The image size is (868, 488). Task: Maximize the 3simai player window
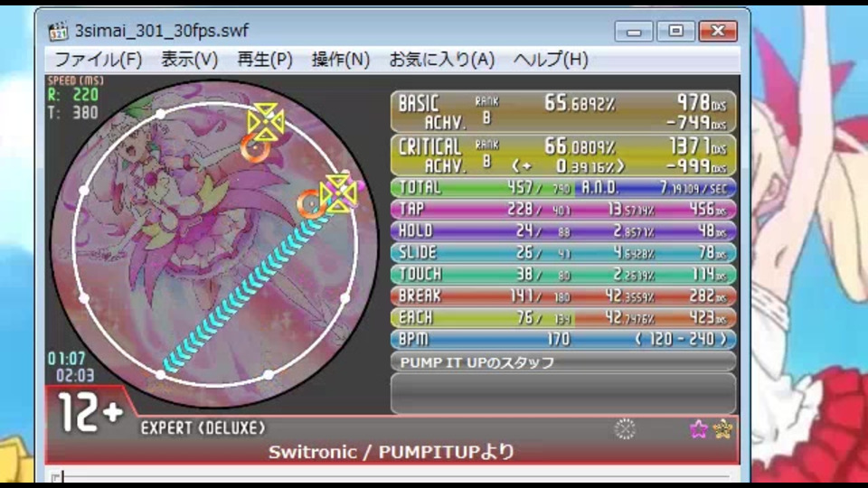pyautogui.click(x=675, y=31)
